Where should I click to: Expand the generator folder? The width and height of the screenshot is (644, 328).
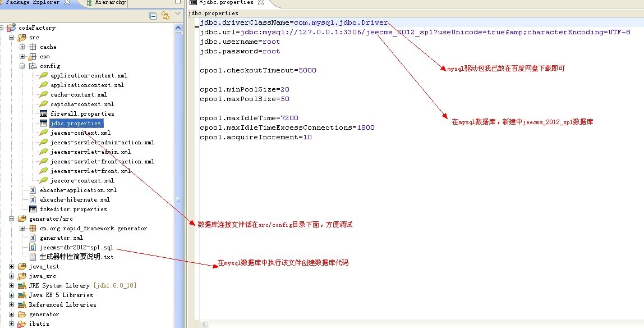(x=11, y=314)
